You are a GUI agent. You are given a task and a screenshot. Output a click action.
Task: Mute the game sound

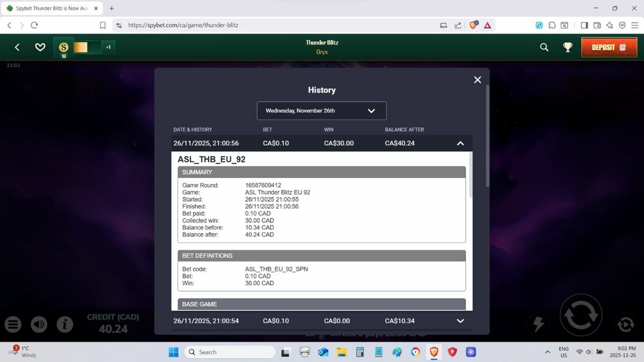39,324
